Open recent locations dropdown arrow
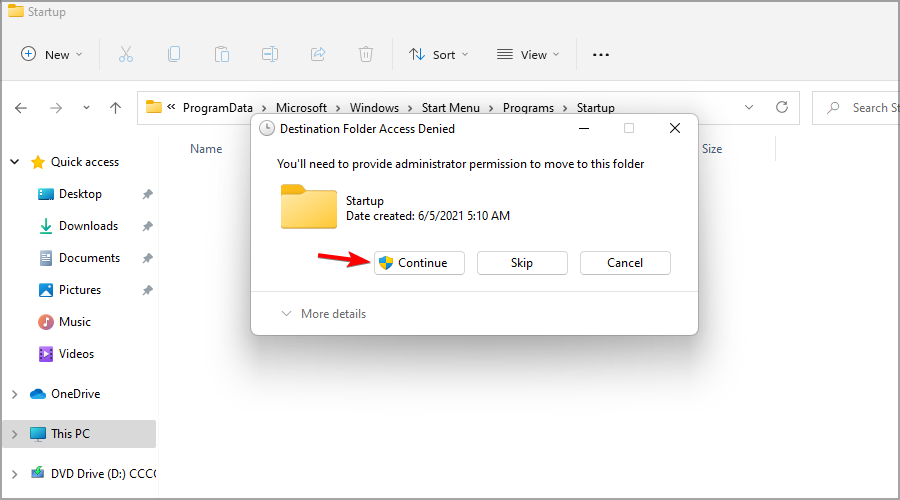This screenshot has height=500, width=900. point(86,107)
